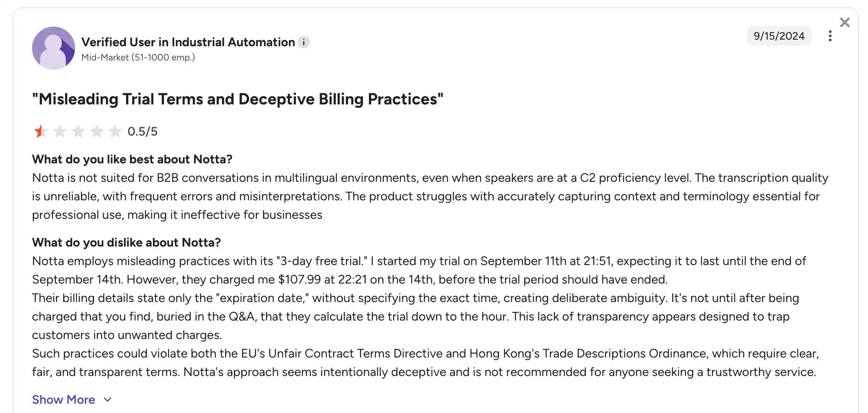Click the 'What do you dislike about Notta?' heading
The height and width of the screenshot is (413, 868).
pos(127,242)
